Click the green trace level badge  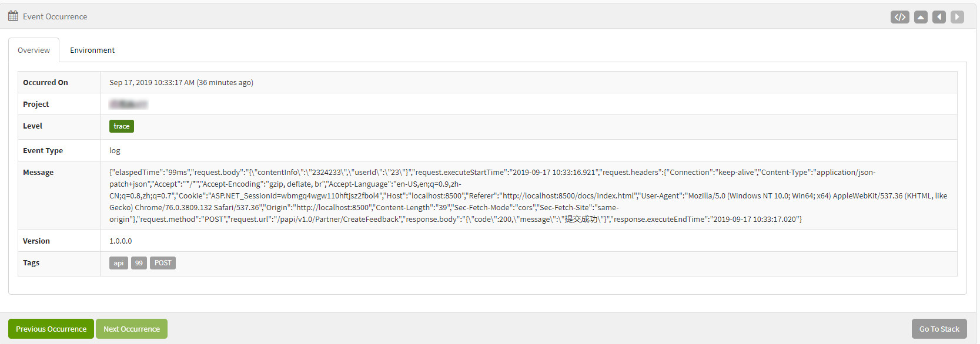coord(121,126)
